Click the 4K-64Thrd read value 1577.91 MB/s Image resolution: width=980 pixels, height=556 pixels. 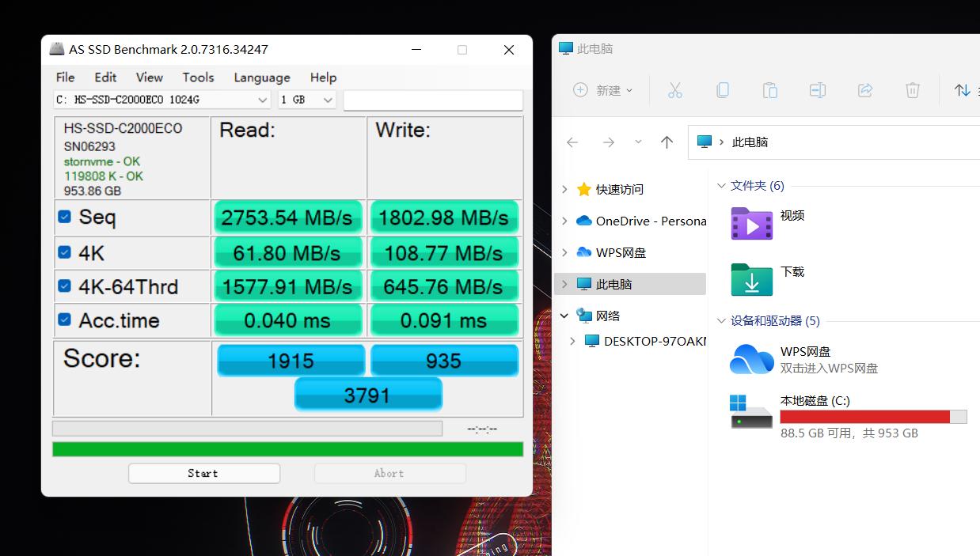[287, 286]
